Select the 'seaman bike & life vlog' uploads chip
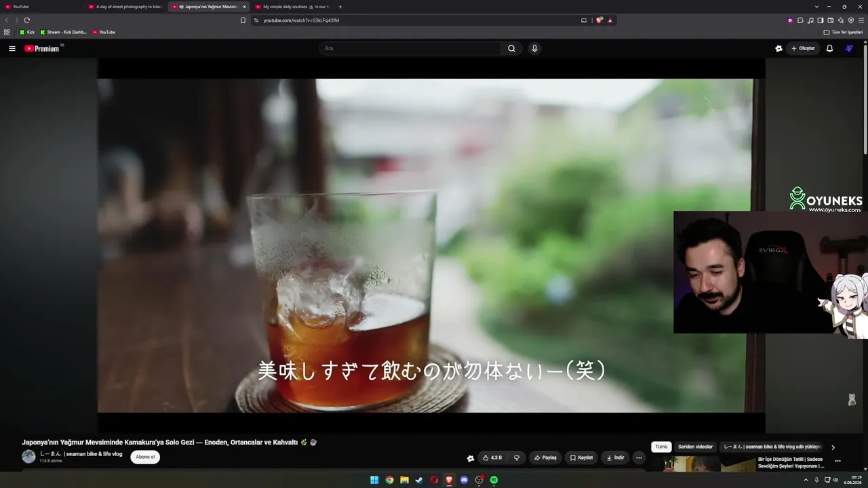This screenshot has height=488, width=868. pyautogui.click(x=772, y=447)
